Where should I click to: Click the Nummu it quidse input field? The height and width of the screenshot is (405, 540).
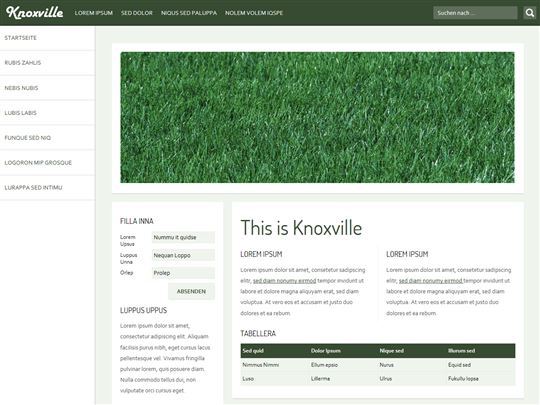(183, 237)
